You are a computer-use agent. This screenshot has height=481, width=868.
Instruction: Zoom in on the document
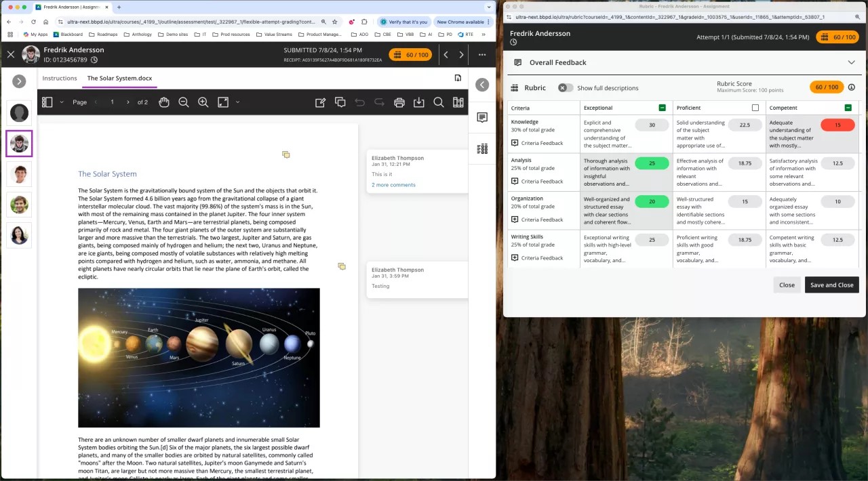(203, 102)
